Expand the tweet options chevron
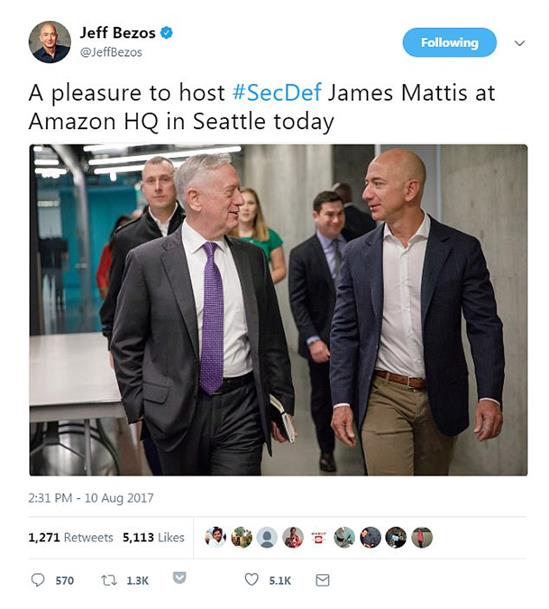549x609 pixels. (519, 43)
